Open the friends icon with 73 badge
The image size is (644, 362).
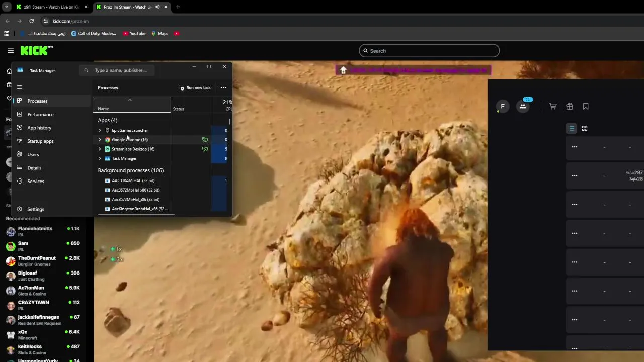click(523, 106)
